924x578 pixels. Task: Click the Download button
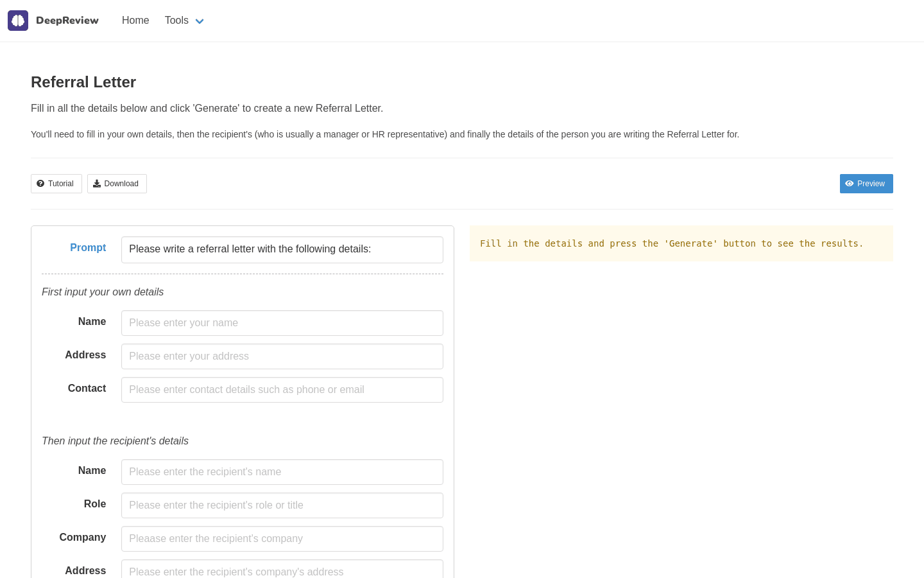117,184
